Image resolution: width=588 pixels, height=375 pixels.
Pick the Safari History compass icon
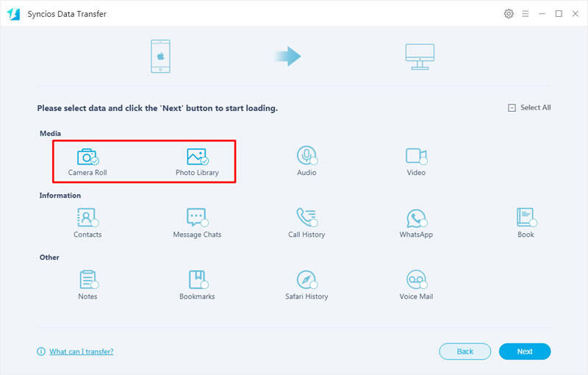(x=306, y=279)
